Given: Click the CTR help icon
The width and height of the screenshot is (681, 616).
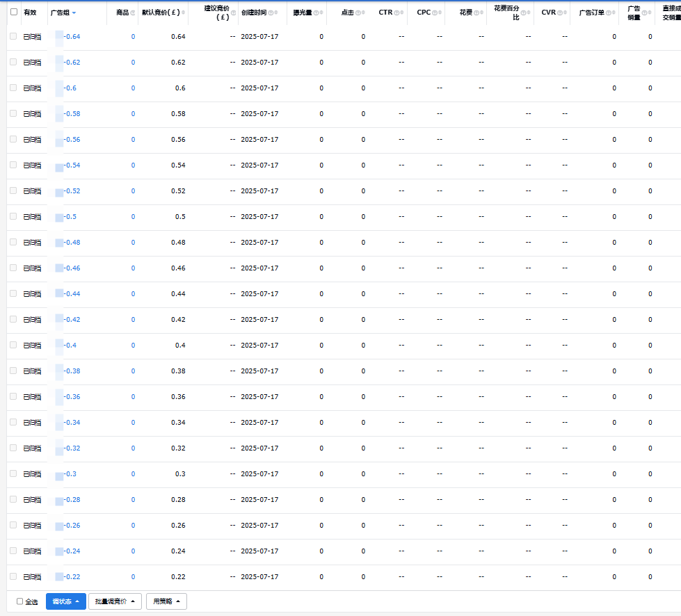Looking at the screenshot, I should 396,13.
